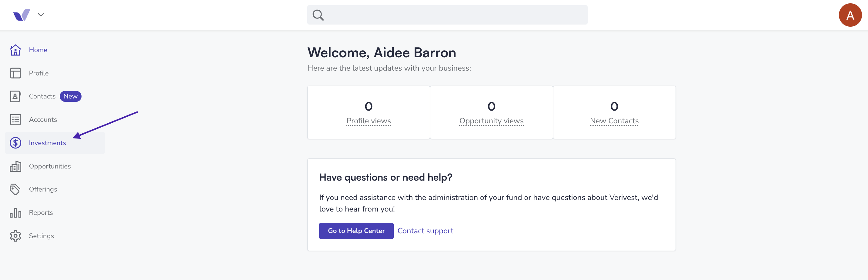Viewport: 868px width, 280px height.
Task: Open Investments via dollar icon
Action: [x=15, y=143]
